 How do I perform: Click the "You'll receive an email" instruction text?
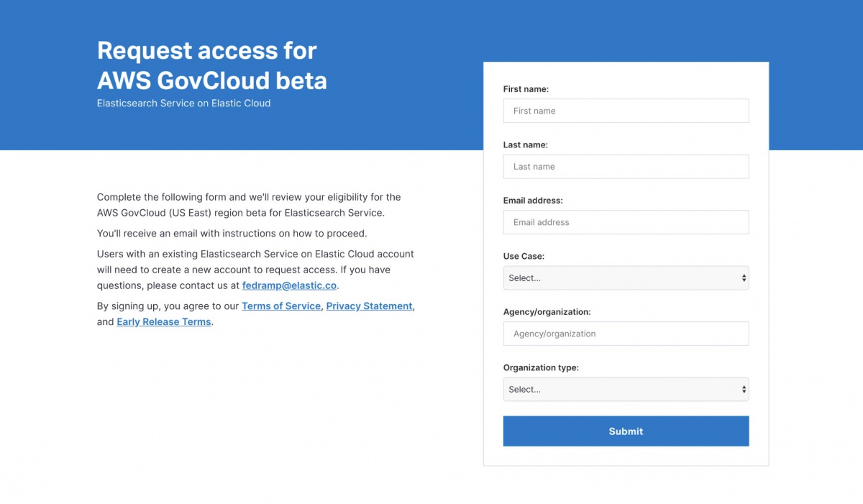coord(232,234)
